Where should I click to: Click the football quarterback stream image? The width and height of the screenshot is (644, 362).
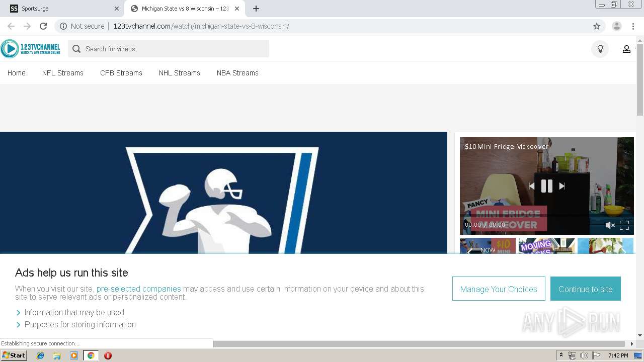pos(223,193)
